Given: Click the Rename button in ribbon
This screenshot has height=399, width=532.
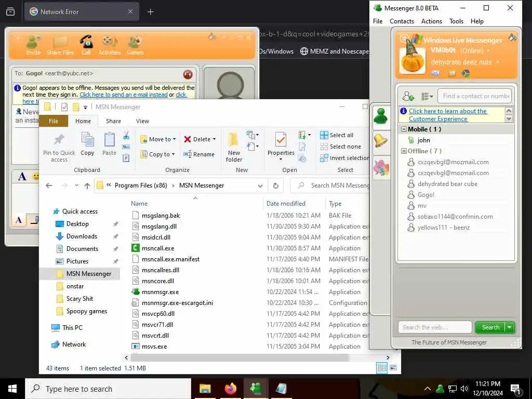Looking at the screenshot, I should click(199, 154).
